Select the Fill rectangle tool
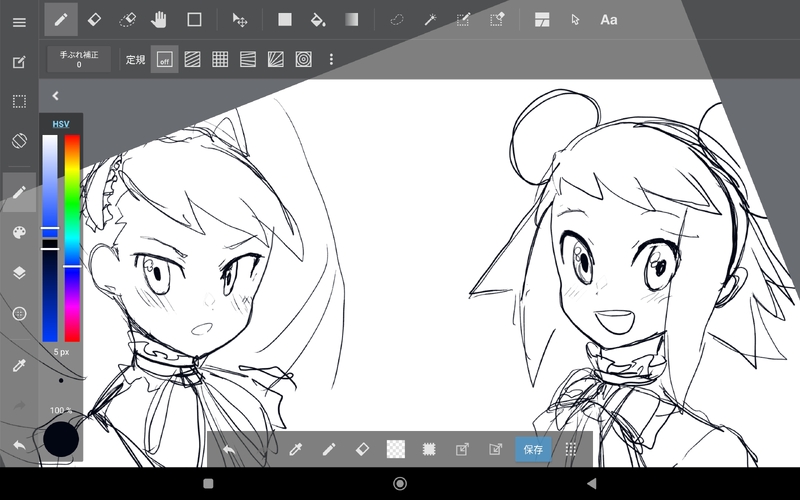 pyautogui.click(x=285, y=19)
